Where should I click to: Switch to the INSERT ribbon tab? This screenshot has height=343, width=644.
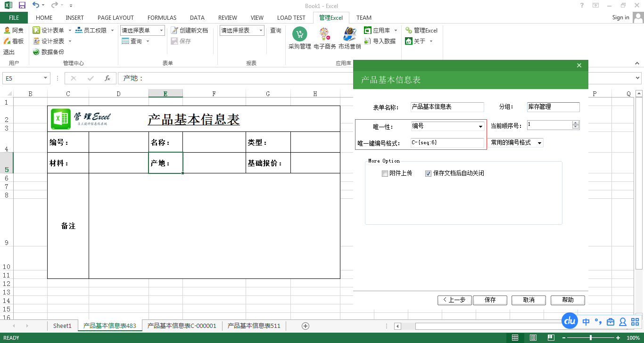coord(75,17)
